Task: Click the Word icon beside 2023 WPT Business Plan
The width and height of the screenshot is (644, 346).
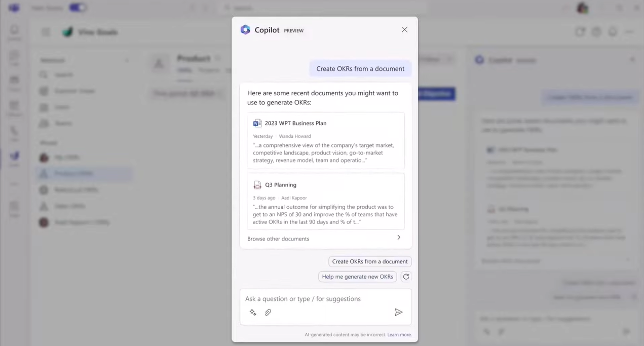Action: click(257, 123)
